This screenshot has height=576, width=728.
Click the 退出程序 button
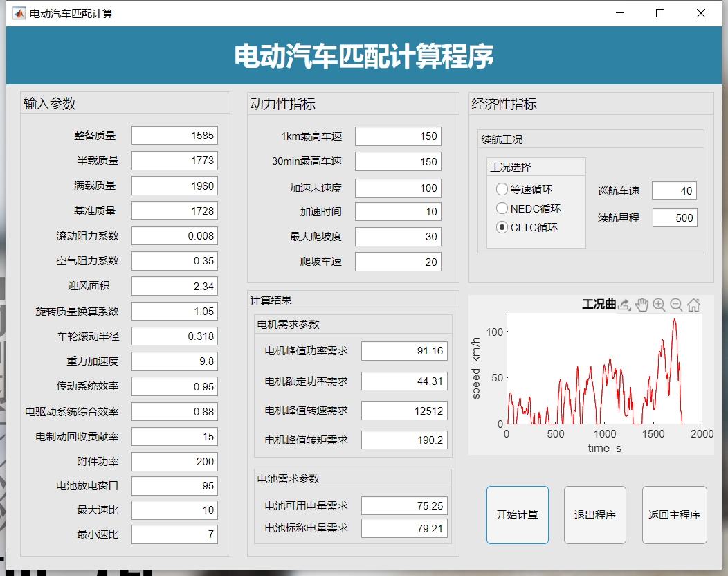point(594,514)
